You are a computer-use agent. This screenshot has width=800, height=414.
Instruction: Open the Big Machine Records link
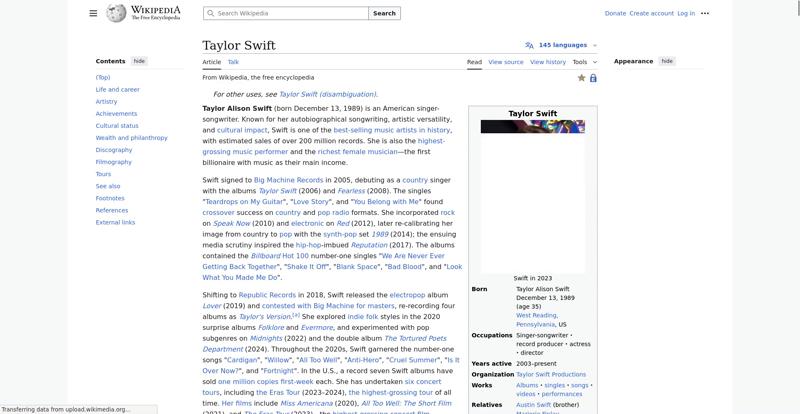tap(288, 180)
